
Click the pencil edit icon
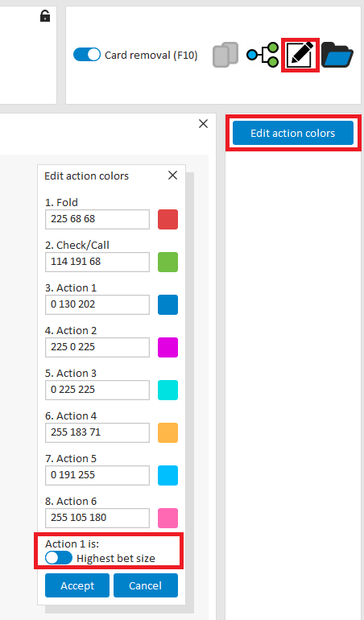click(x=300, y=55)
